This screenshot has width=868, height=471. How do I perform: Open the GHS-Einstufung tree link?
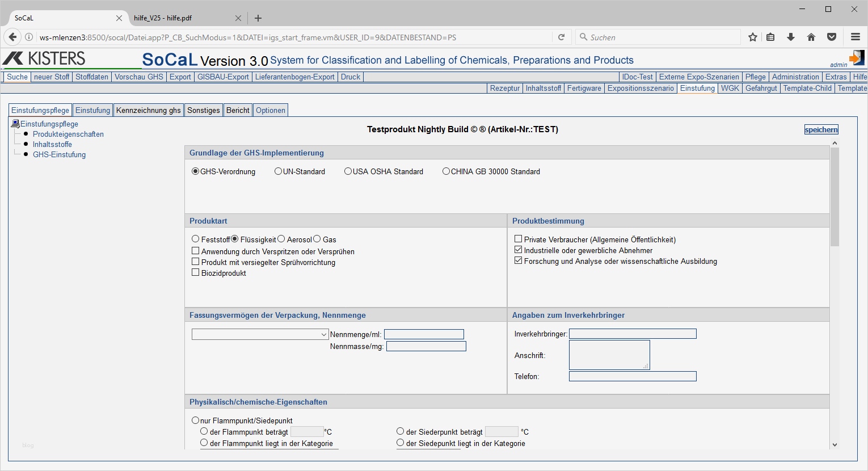pos(59,154)
